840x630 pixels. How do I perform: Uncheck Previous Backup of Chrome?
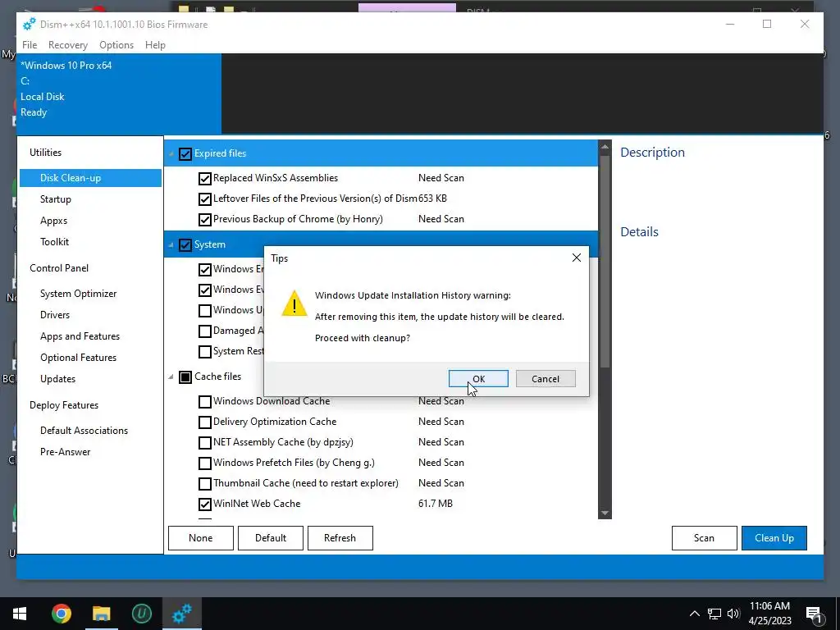pos(204,220)
